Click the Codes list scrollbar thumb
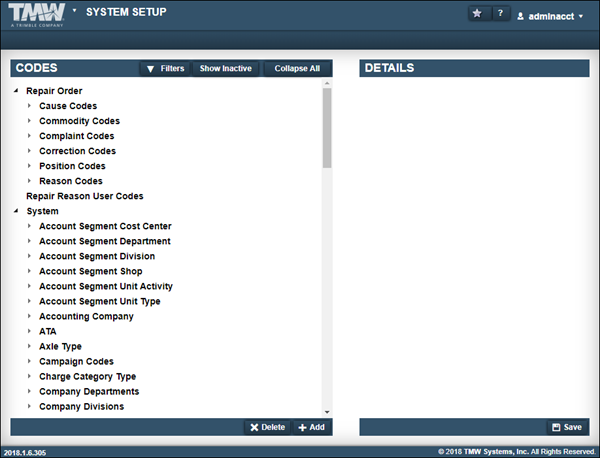 pyautogui.click(x=327, y=128)
